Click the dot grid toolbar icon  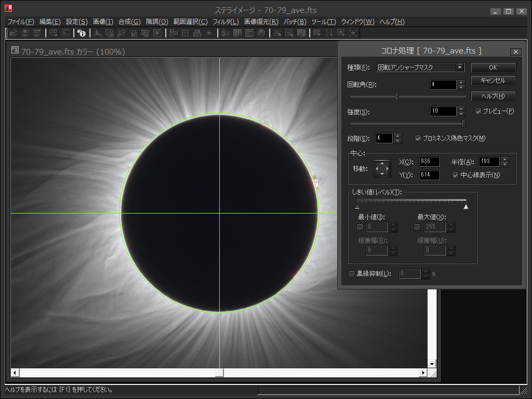tap(185, 33)
